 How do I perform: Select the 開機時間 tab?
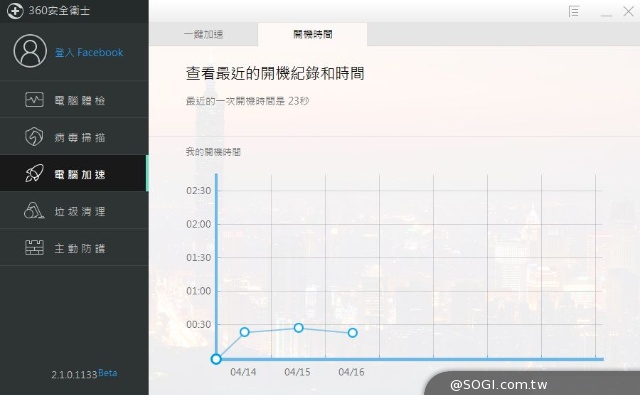313,34
